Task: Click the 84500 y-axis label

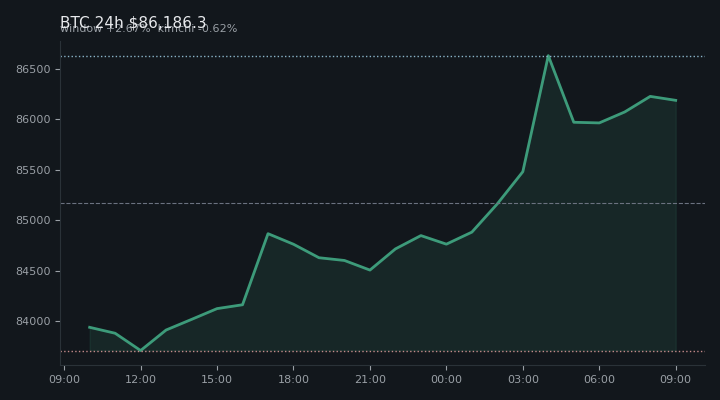Action: pos(33,271)
